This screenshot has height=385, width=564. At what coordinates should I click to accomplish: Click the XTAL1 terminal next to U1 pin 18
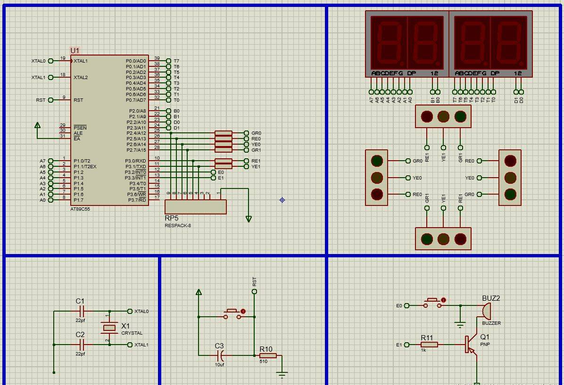click(x=51, y=78)
